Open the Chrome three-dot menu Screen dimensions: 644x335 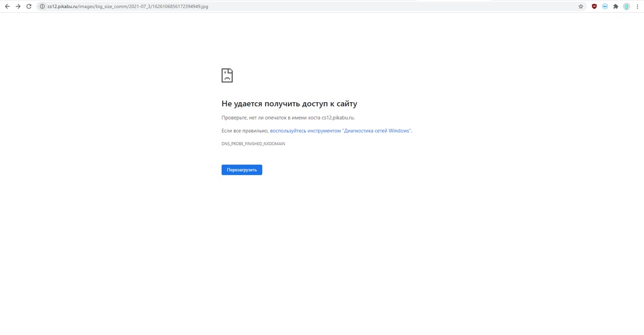(x=637, y=6)
